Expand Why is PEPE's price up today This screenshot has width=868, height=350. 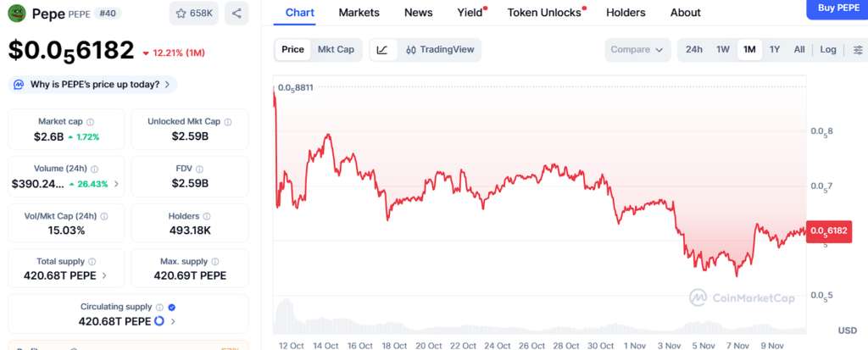click(x=92, y=84)
